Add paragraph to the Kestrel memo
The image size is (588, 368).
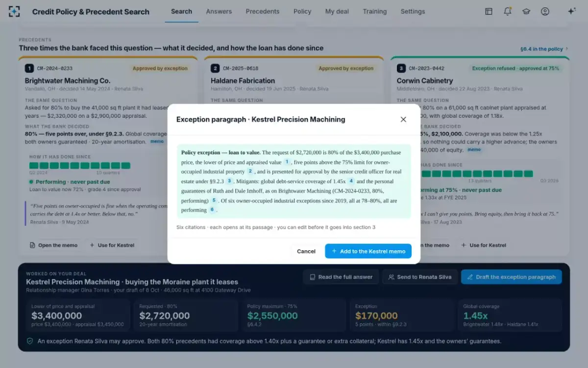point(368,251)
